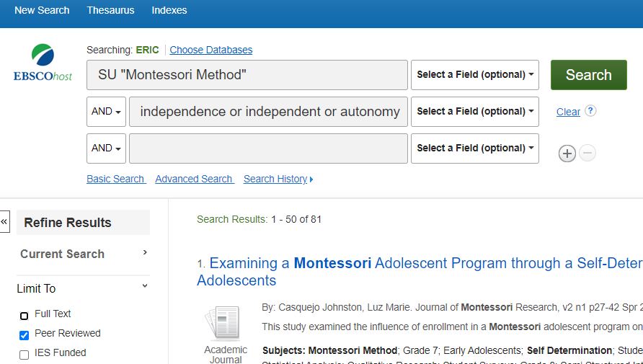Image resolution: width=643 pixels, height=364 pixels.
Task: Open the search help question mark icon
Action: coord(590,111)
